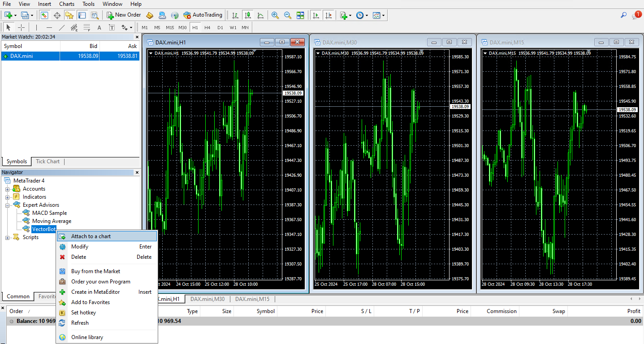The height and width of the screenshot is (344, 644).
Task: Select the horizontal line drawing tool
Action: (x=49, y=27)
